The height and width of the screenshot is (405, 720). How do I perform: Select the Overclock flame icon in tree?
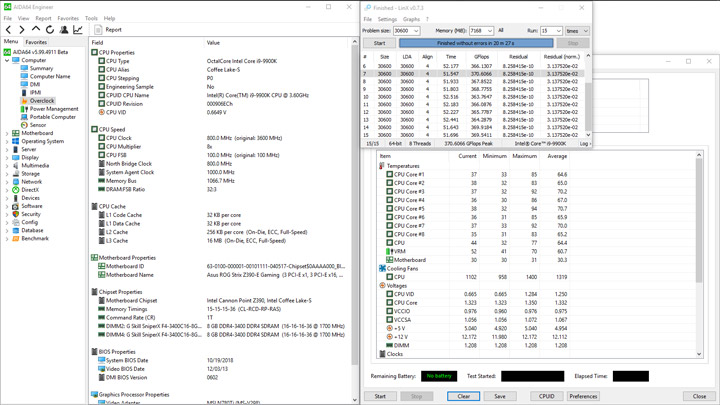click(x=24, y=101)
